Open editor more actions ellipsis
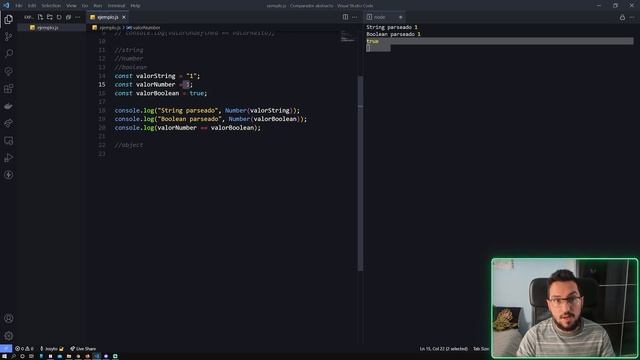Viewport: 640px width, 360px height. click(x=354, y=17)
